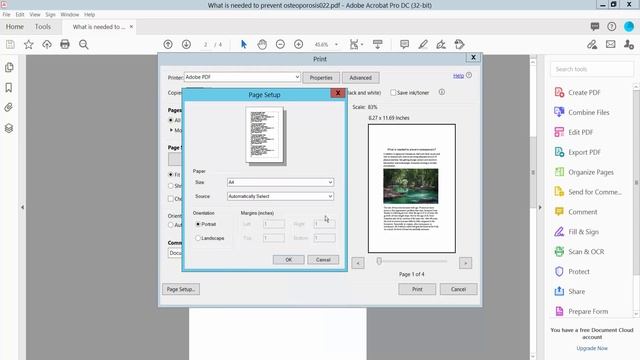Screen dimensions: 640x360
Task: Click the envelope email icon
Action: pyautogui.click(x=611, y=44)
